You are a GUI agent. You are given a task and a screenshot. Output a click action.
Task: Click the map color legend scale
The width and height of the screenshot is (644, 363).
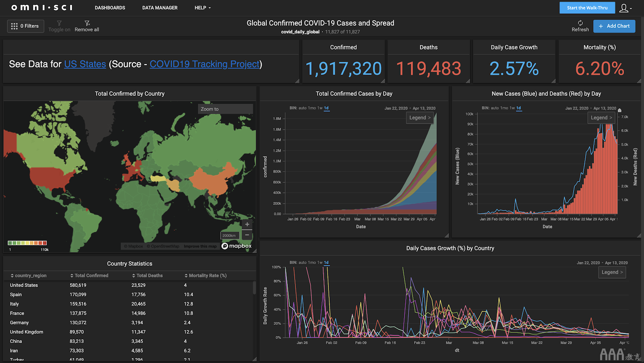27,243
